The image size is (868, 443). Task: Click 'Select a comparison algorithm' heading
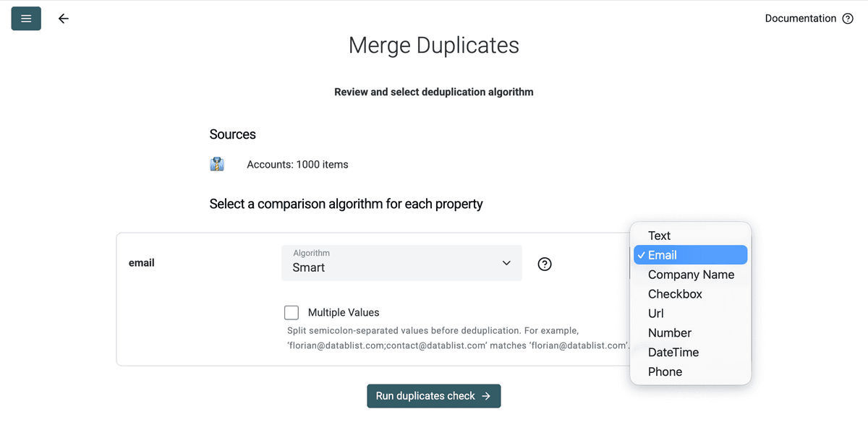point(346,204)
